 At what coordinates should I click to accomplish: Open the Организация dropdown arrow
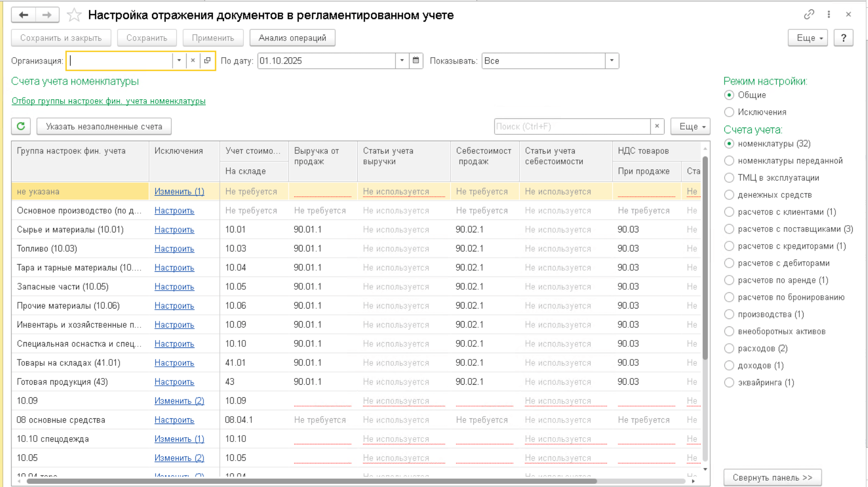179,61
